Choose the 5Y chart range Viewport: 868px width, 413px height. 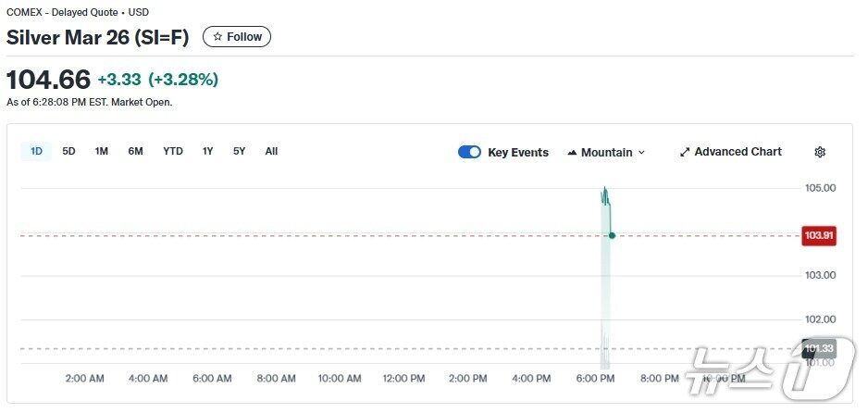click(x=240, y=151)
